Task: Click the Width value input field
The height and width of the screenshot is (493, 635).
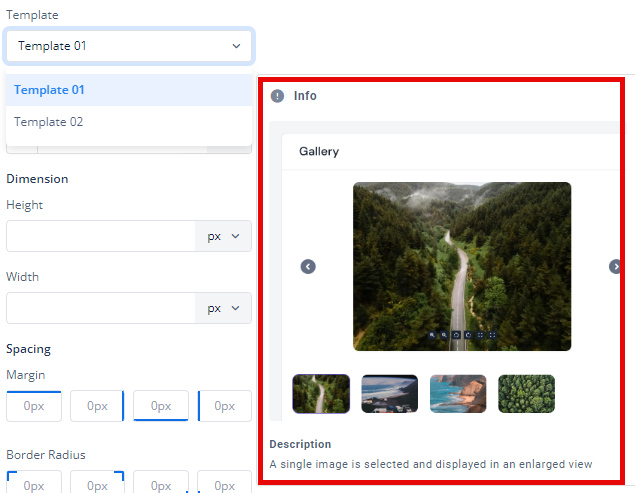Action: click(x=101, y=308)
